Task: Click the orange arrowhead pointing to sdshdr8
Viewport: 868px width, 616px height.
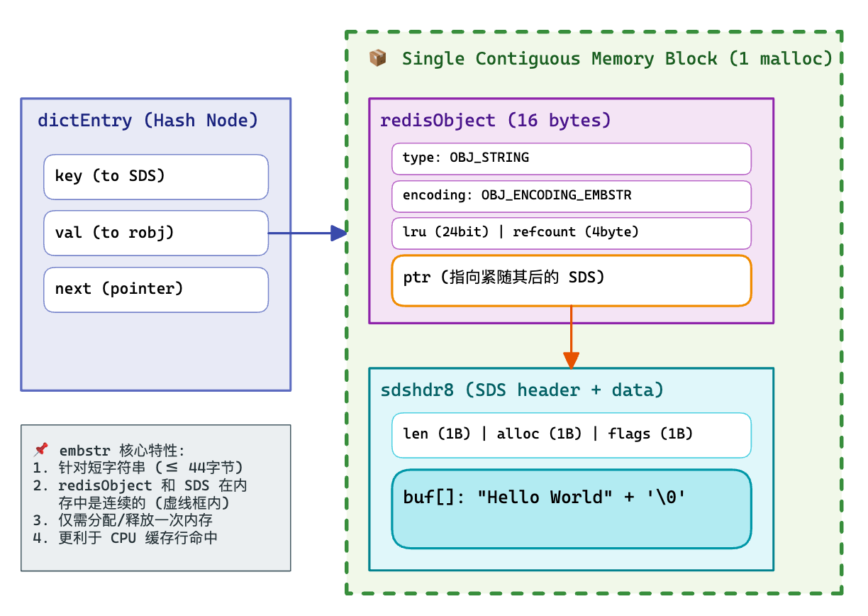Action: [571, 361]
